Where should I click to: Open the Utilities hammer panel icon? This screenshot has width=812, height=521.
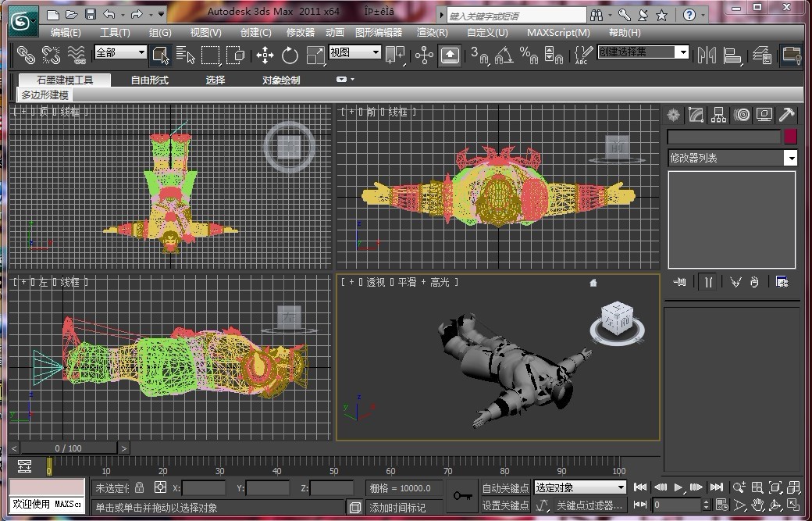[787, 116]
